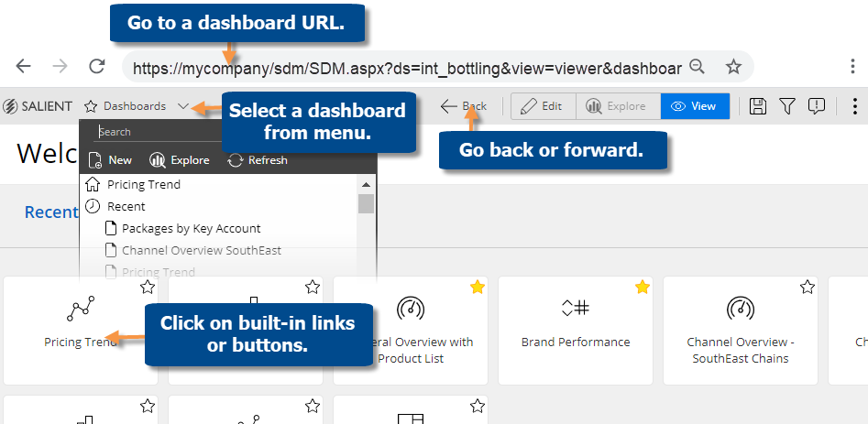Expand the Dashboards dropdown chevron
This screenshot has height=424, width=868.
(x=183, y=106)
